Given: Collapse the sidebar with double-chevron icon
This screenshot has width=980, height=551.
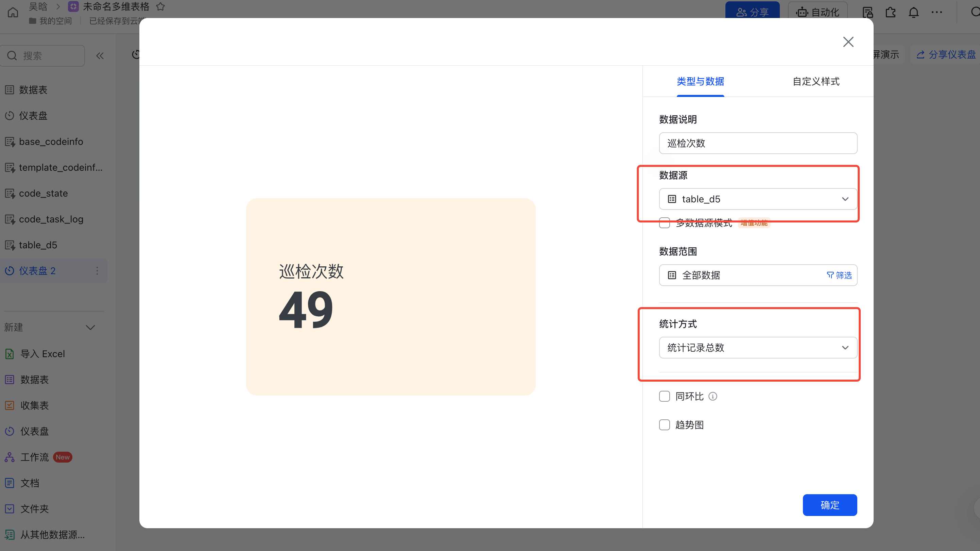Looking at the screenshot, I should pos(100,56).
